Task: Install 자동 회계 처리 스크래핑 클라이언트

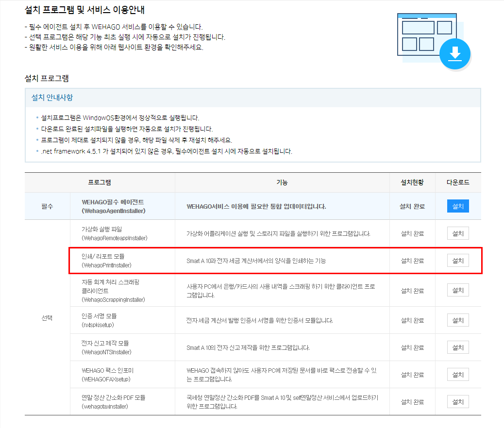Action: point(457,290)
